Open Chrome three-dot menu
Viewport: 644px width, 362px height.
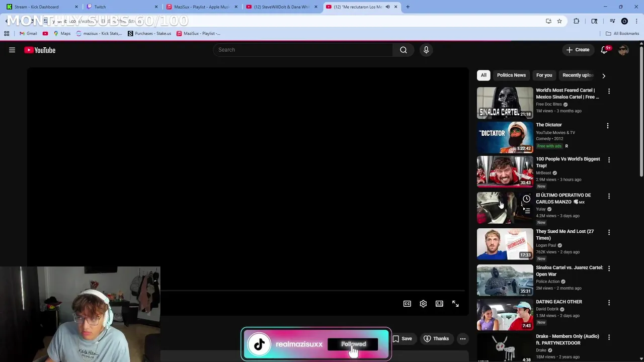(x=636, y=21)
